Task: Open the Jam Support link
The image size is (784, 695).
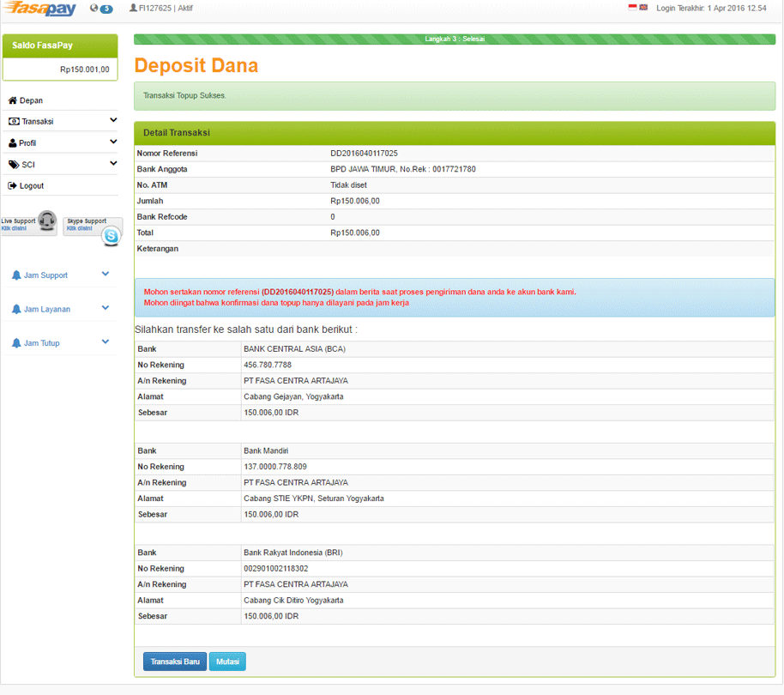Action: point(45,275)
